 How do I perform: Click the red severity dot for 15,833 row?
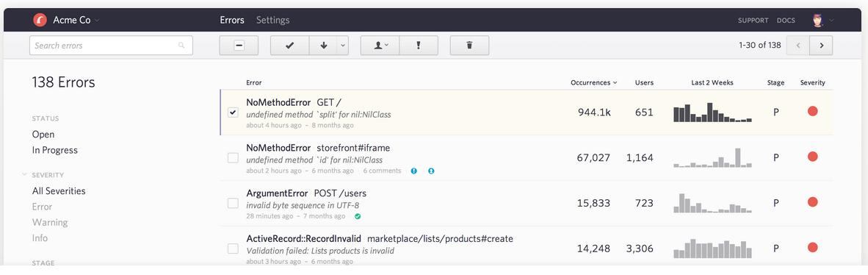click(x=813, y=202)
